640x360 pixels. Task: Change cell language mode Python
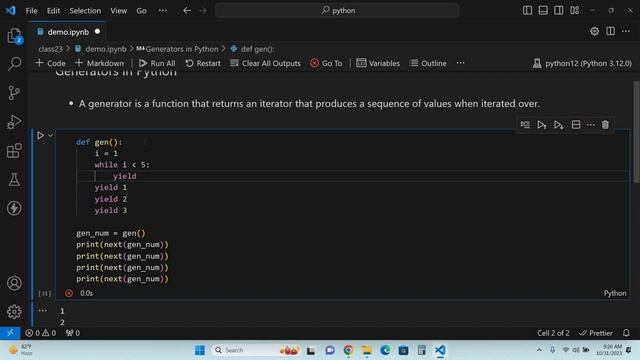click(615, 293)
